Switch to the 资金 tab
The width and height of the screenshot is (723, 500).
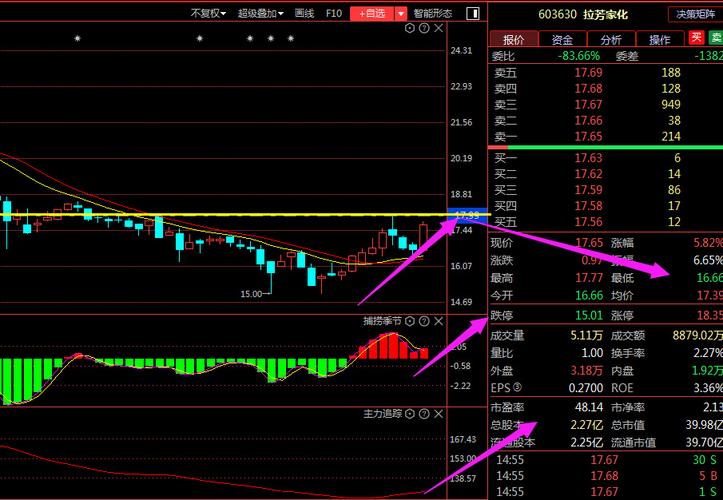[x=563, y=39]
